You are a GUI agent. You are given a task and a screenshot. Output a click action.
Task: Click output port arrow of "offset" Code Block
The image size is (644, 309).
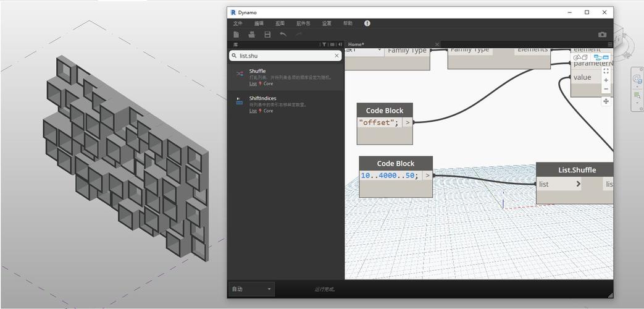click(x=408, y=122)
